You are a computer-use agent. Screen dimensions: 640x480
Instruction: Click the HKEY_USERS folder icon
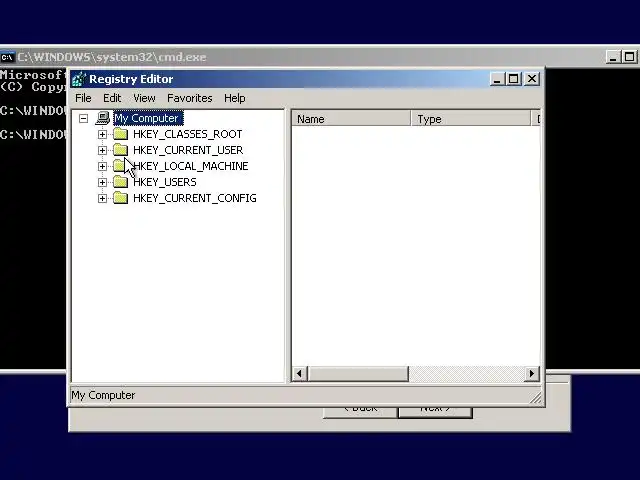pos(120,182)
